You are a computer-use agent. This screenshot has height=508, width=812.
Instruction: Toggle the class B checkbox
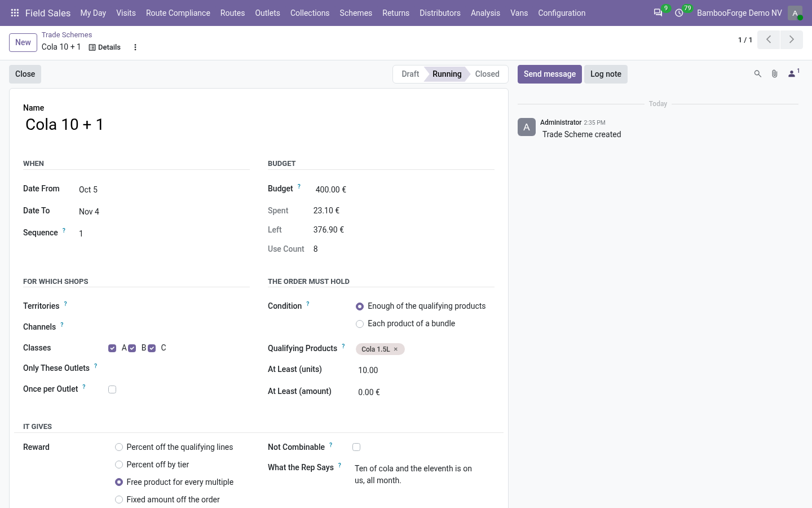pos(132,348)
